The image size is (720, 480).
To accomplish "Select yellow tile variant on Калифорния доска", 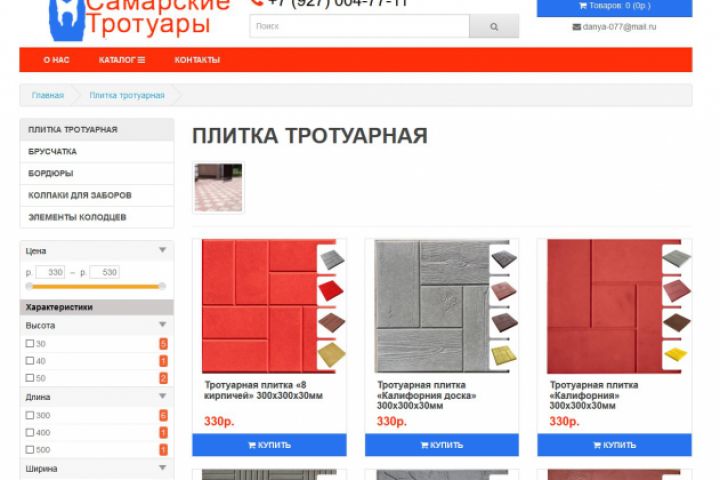I will (504, 356).
